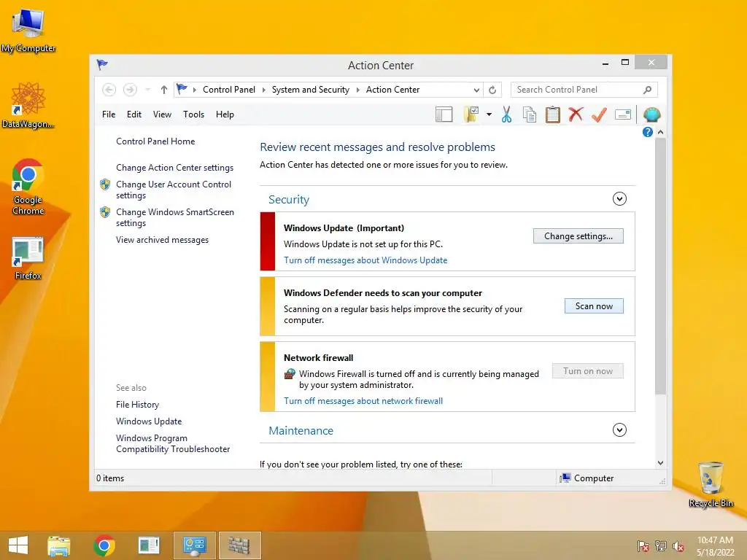The height and width of the screenshot is (560, 747).
Task: Open dropdown arrow next to folder icon
Action: pyautogui.click(x=489, y=114)
